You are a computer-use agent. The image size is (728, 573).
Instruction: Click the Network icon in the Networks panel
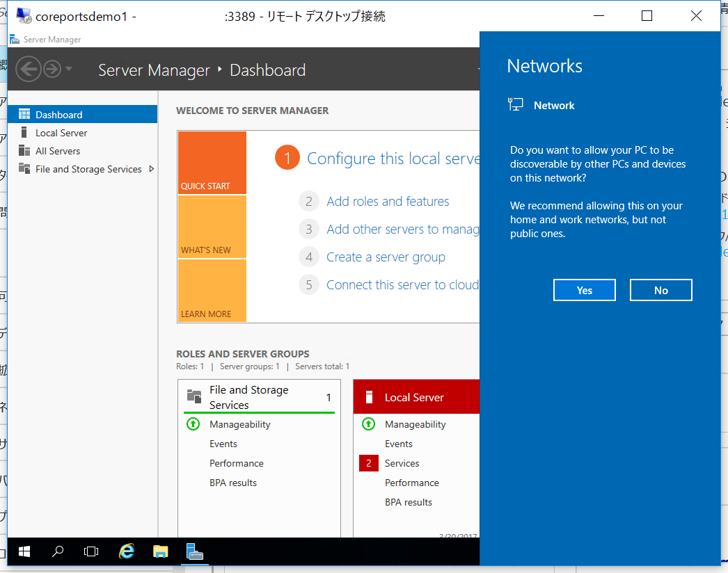pyautogui.click(x=515, y=104)
